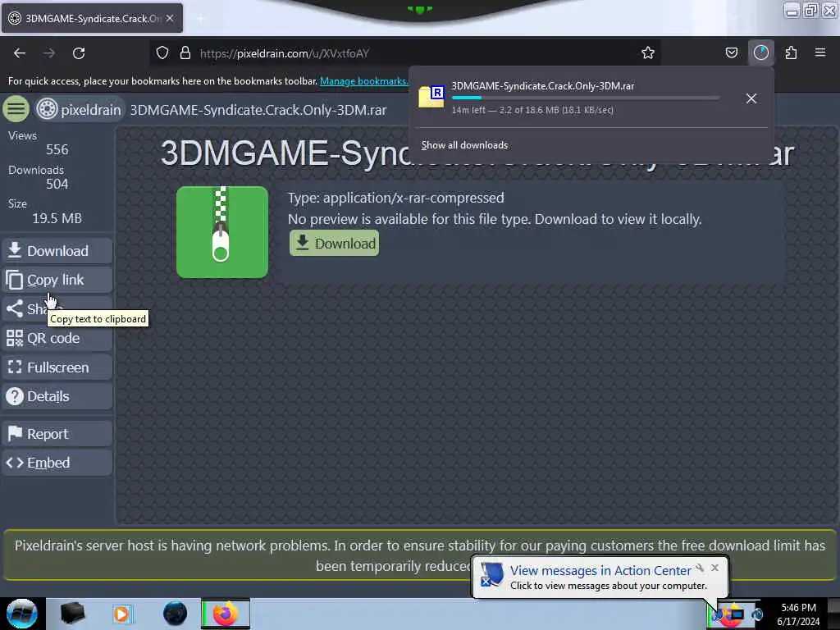The height and width of the screenshot is (630, 840).
Task: Click the pixeldrain logo home link
Action: tap(80, 109)
